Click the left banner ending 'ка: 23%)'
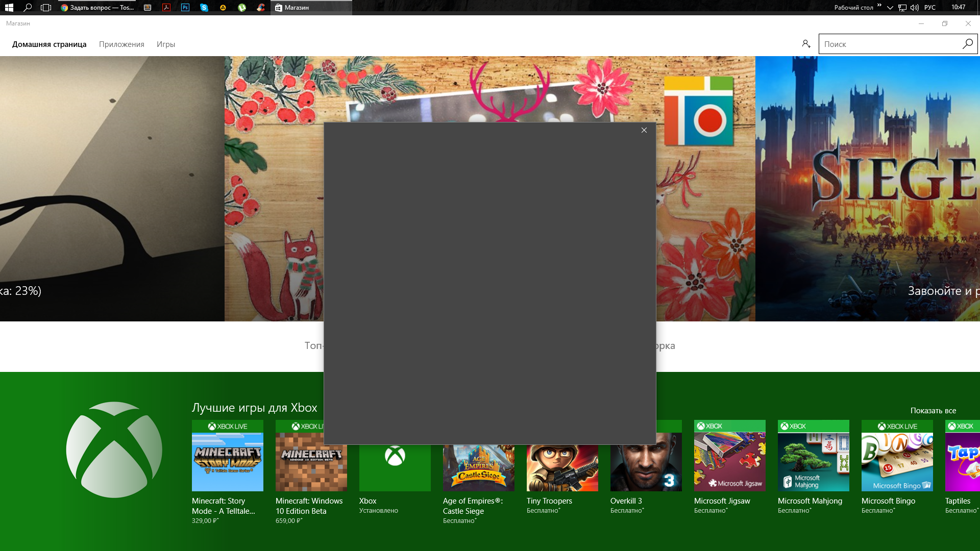The height and width of the screenshot is (551, 980). click(x=112, y=188)
